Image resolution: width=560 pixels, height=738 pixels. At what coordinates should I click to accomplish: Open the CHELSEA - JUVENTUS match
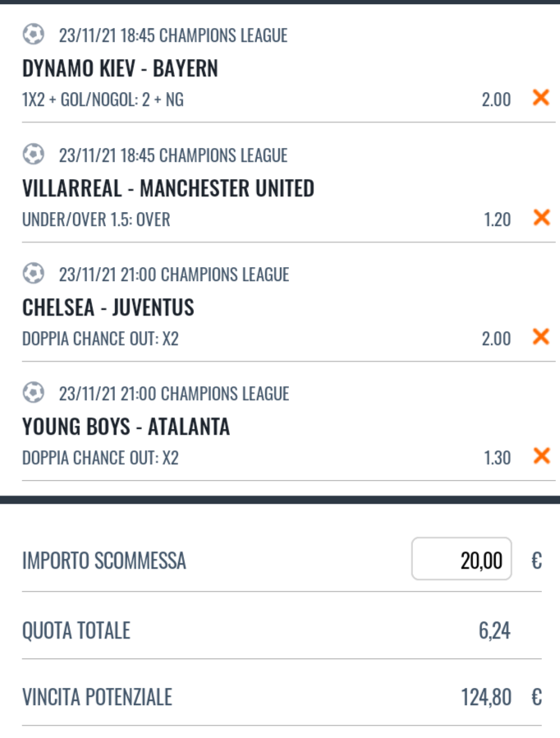point(108,307)
